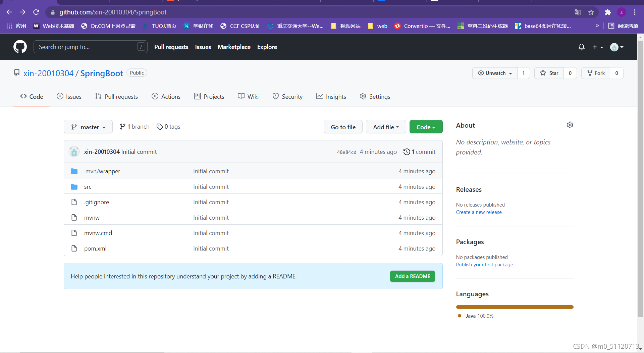Viewport: 644px width, 353px height.
Task: Open the GitHub home logo
Action: tap(20, 47)
